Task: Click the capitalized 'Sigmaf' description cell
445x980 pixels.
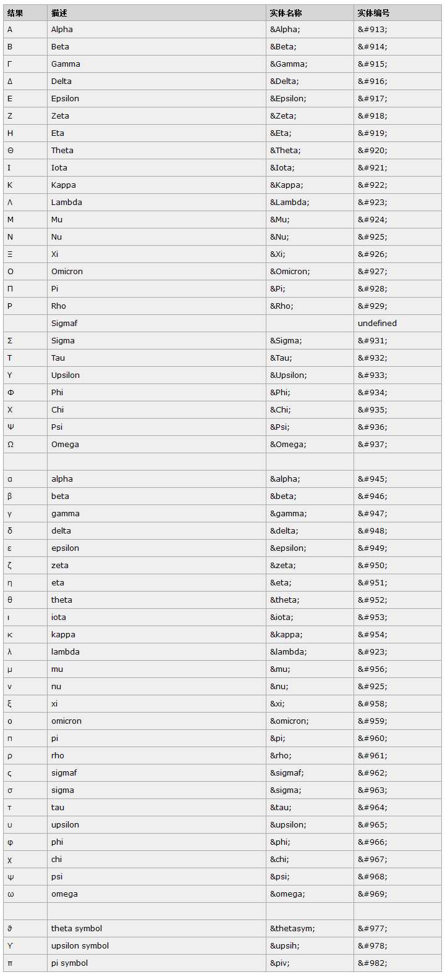Action: coord(64,324)
